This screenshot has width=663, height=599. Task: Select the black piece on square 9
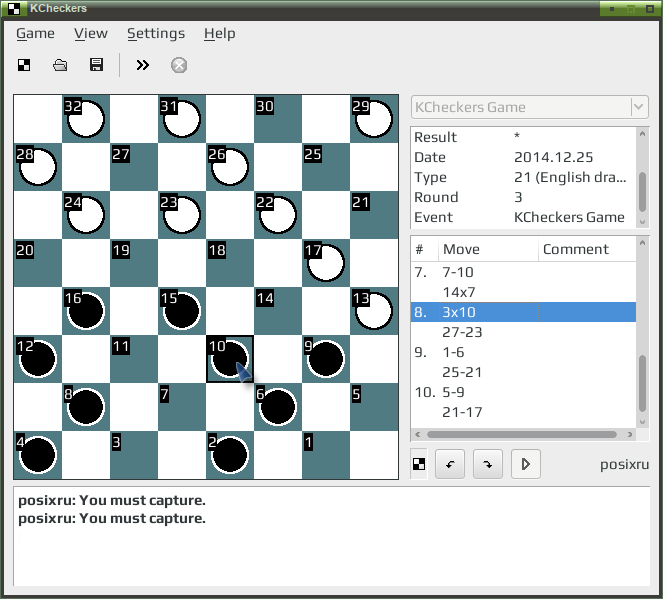point(326,359)
